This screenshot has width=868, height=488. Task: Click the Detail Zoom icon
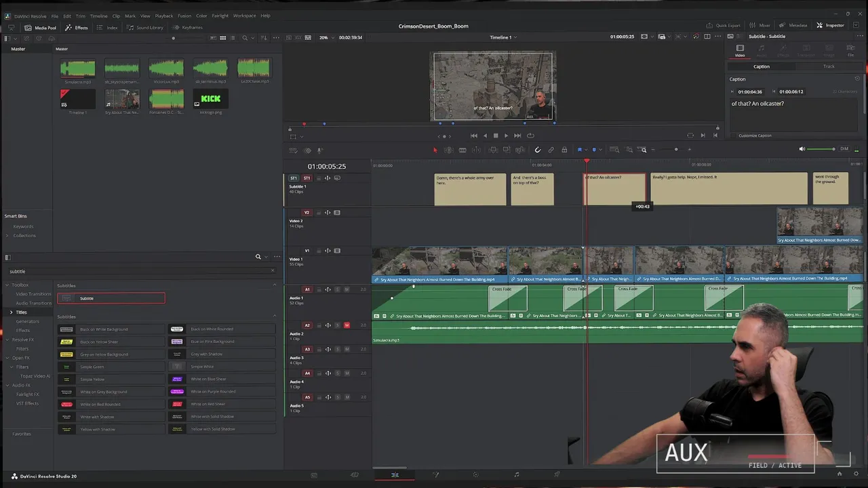(629, 150)
